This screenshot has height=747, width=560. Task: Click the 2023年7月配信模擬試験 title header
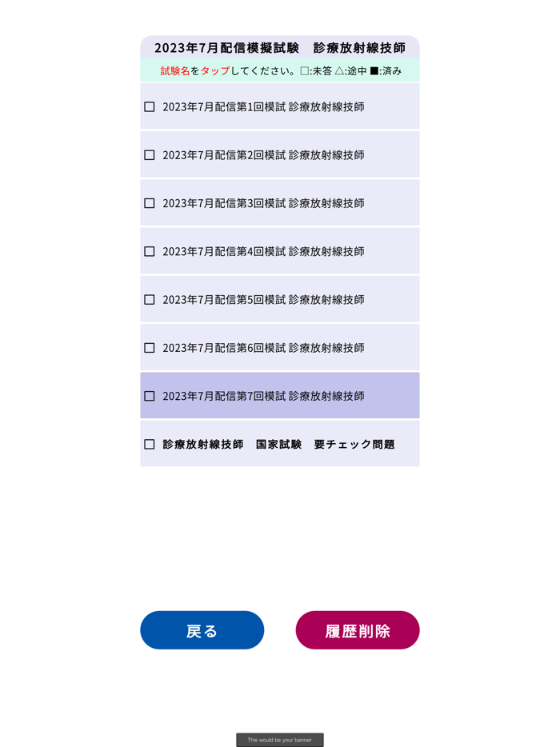coord(280,47)
